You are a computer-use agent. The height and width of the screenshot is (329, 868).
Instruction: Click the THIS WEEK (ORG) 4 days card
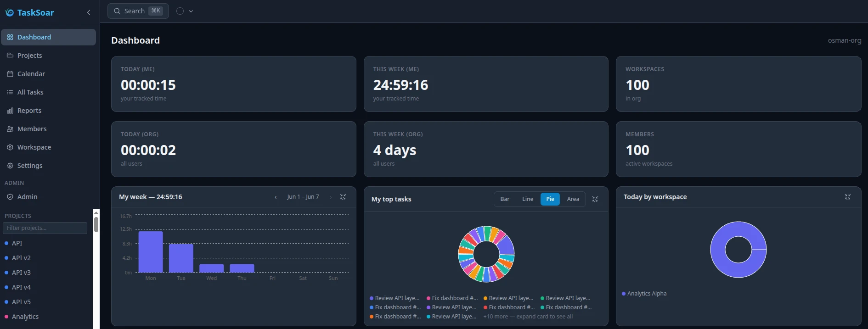tap(486, 149)
